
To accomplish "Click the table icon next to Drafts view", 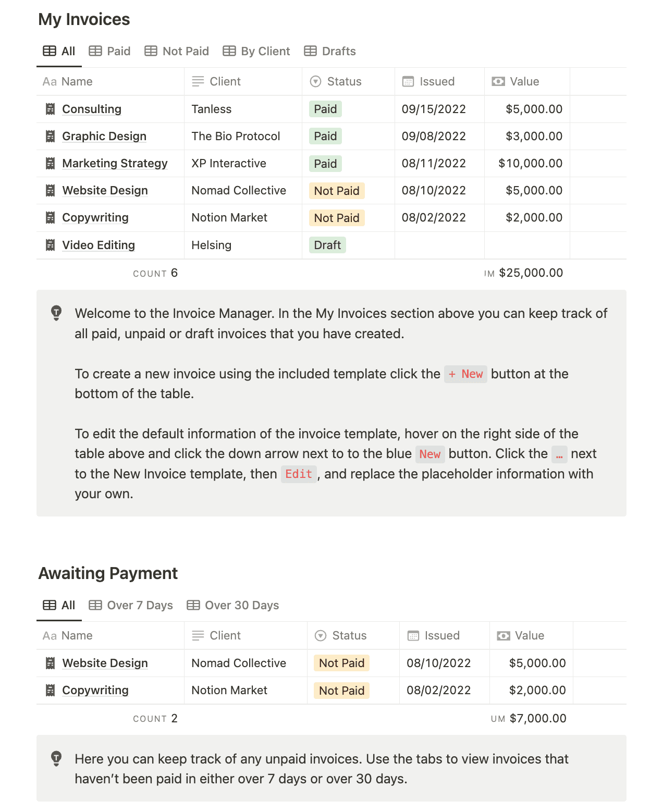I will click(x=311, y=51).
